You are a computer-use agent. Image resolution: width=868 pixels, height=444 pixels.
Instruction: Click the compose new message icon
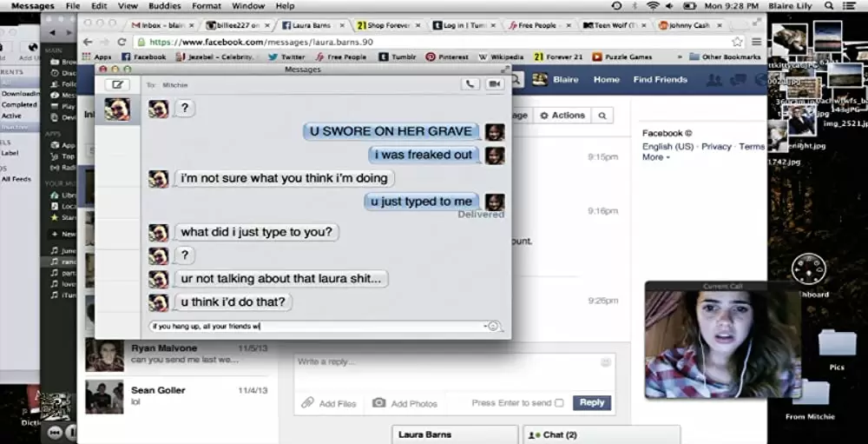point(117,84)
